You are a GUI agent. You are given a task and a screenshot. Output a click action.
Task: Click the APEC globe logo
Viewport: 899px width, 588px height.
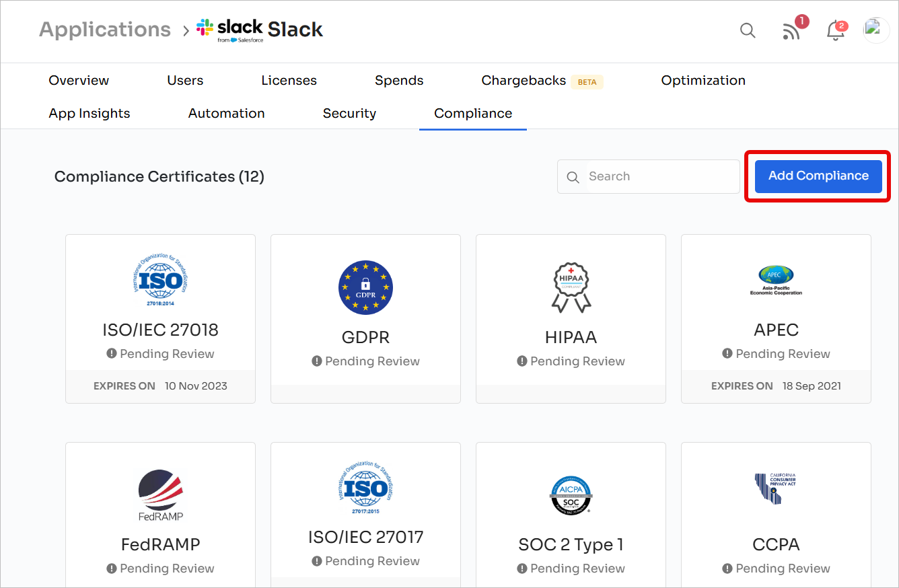[x=776, y=281]
